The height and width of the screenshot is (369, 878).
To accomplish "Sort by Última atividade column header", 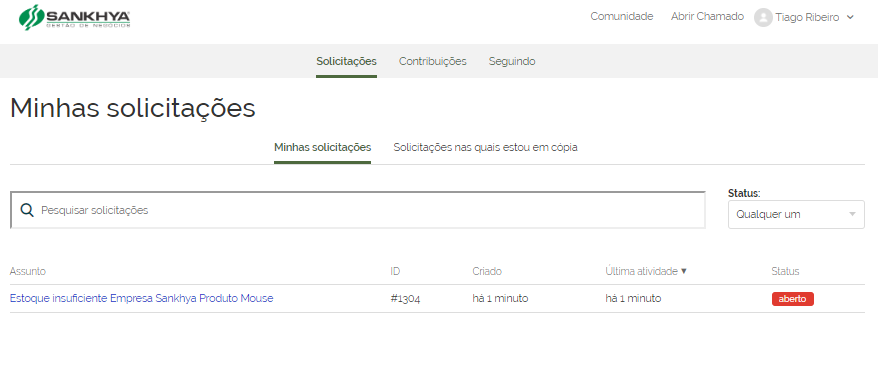I will 646,271.
